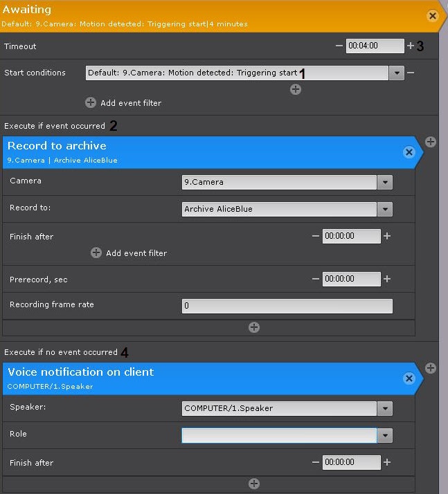The height and width of the screenshot is (494, 448).
Task: Remove the Record to archive action
Action: [409, 152]
